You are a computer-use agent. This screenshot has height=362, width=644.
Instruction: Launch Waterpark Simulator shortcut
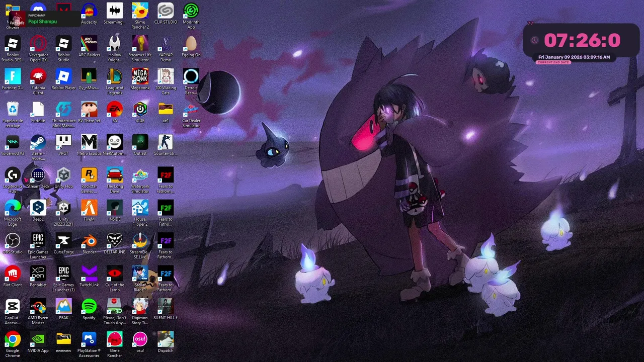(x=140, y=175)
